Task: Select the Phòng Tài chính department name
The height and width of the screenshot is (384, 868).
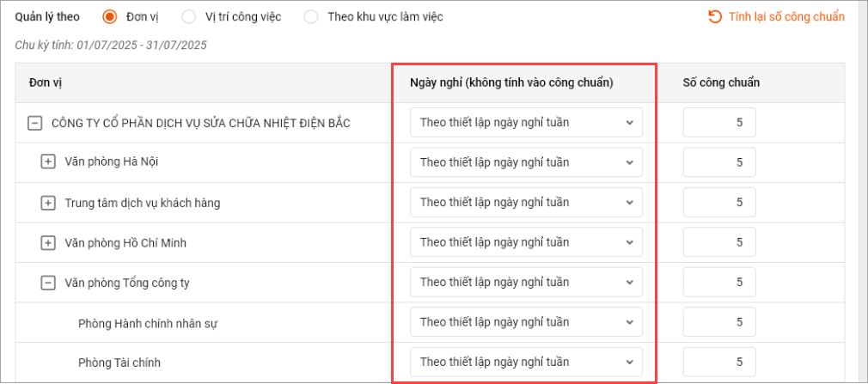Action: (x=119, y=363)
